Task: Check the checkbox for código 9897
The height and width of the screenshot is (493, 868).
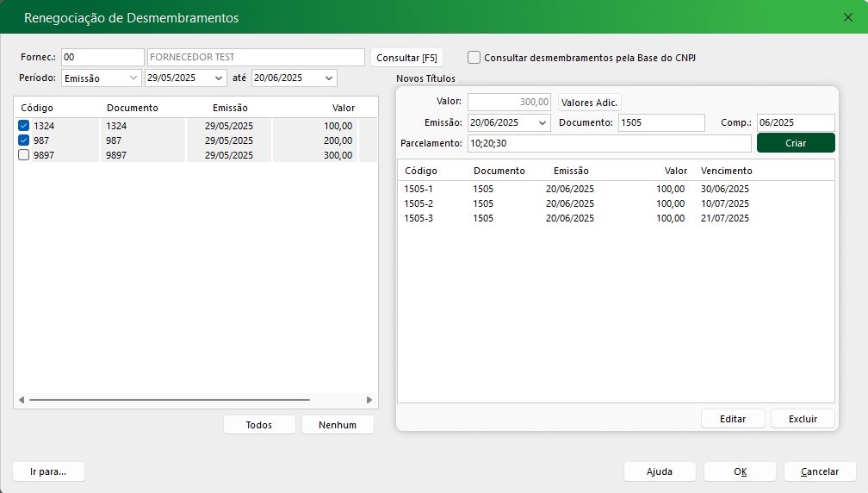Action: pos(24,155)
